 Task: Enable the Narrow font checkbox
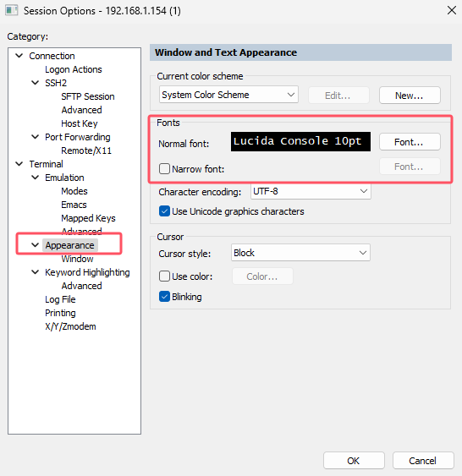point(164,168)
